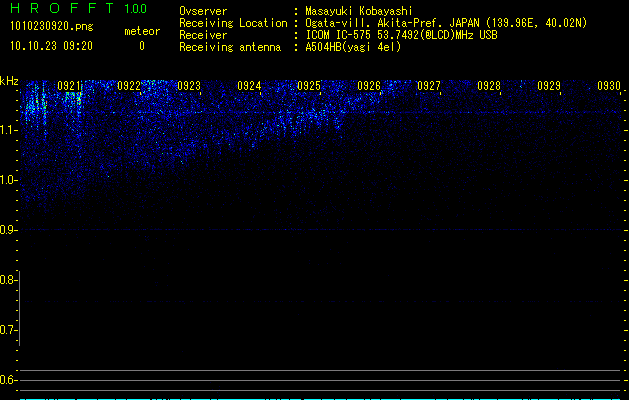Select the filename 1010230920.png

point(52,26)
